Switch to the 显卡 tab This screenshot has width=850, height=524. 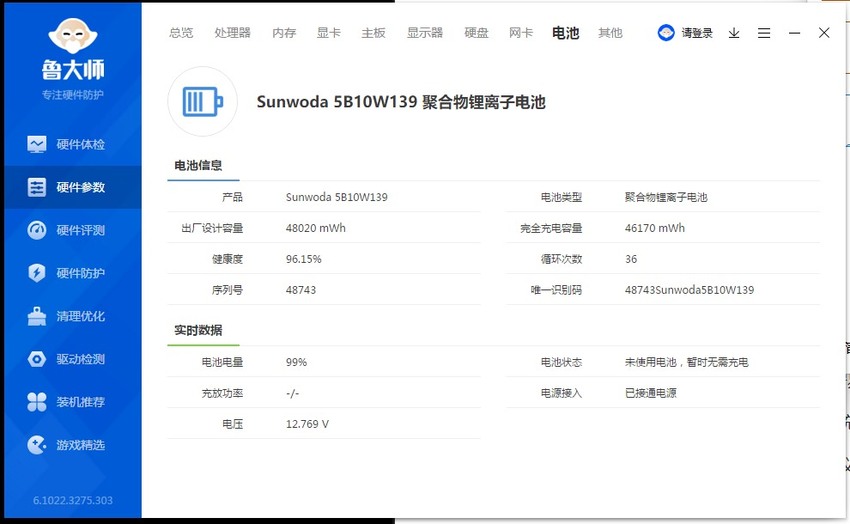tap(329, 33)
